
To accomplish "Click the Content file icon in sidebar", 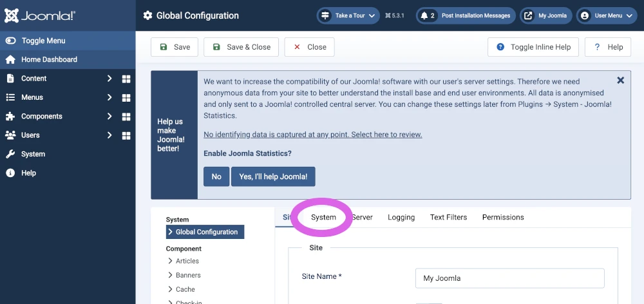I will pos(10,79).
